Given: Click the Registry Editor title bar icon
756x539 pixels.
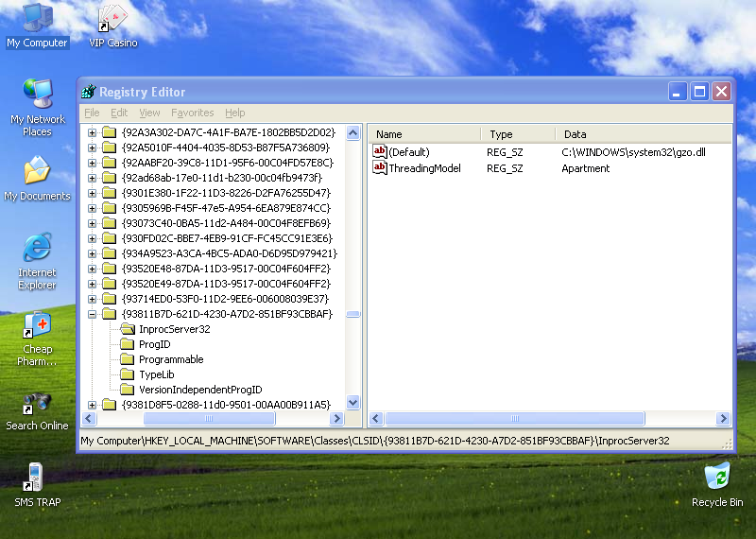Looking at the screenshot, I should pos(89,91).
